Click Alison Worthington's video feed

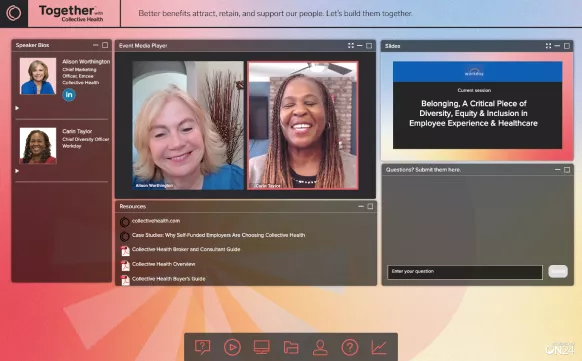click(188, 125)
